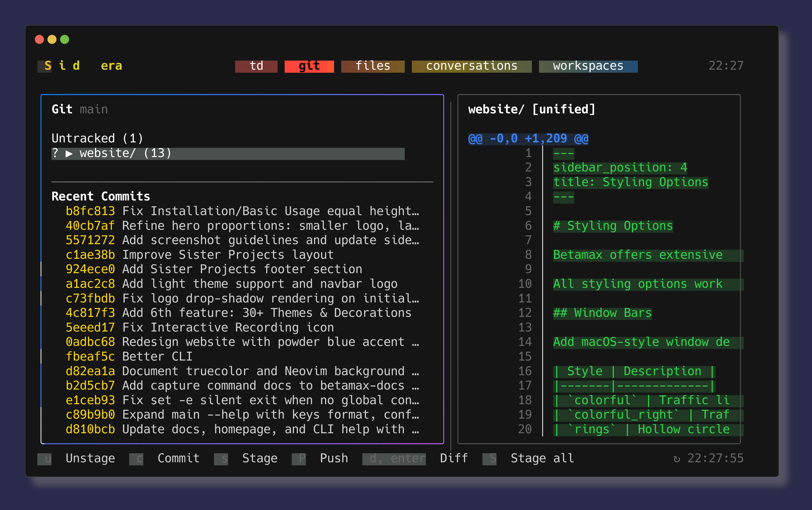
Task: Click the diff hunk header @@ -0,0 +1,209 @@
Action: [x=528, y=139]
